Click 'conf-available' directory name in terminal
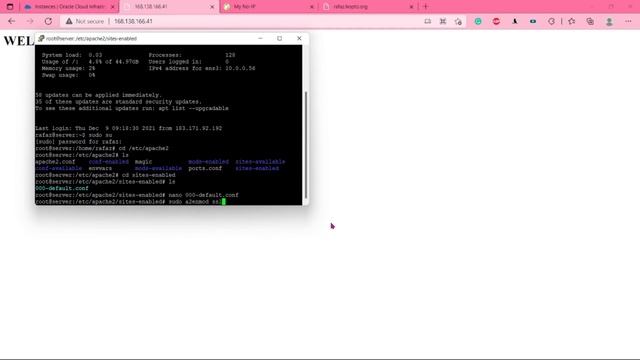Viewport: 640px width, 360px height. 58,169
